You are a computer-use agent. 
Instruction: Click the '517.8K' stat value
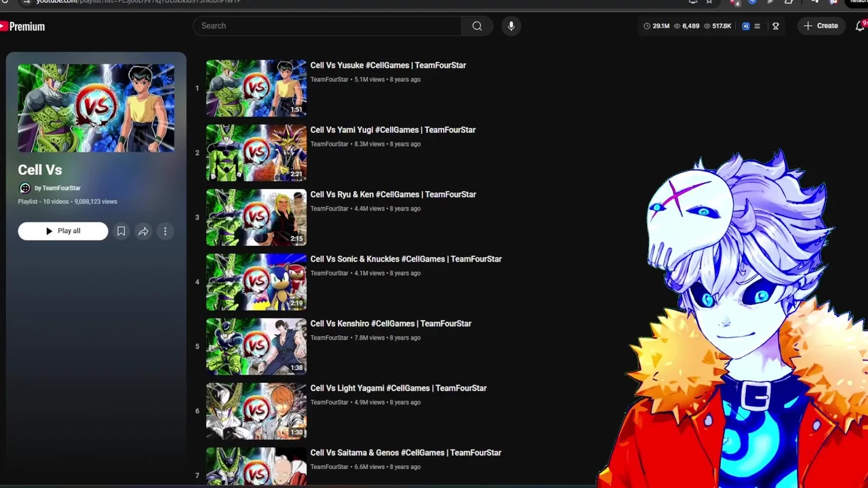pyautogui.click(x=722, y=26)
